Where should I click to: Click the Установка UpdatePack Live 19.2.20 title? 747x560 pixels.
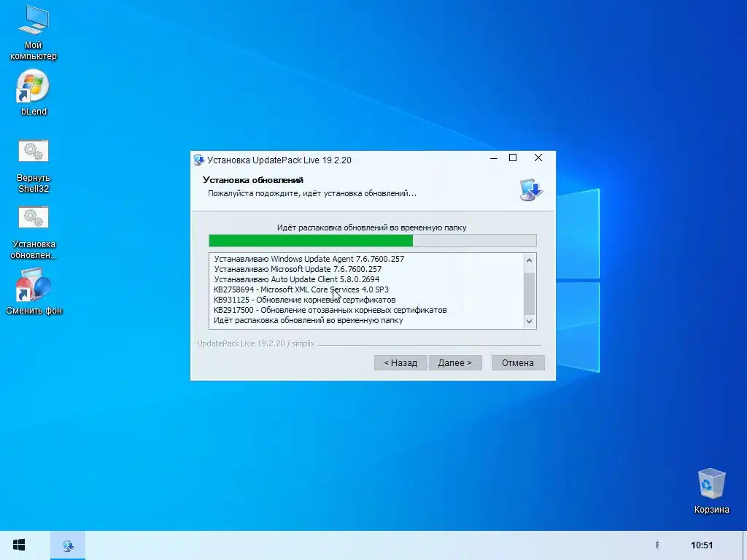(279, 160)
